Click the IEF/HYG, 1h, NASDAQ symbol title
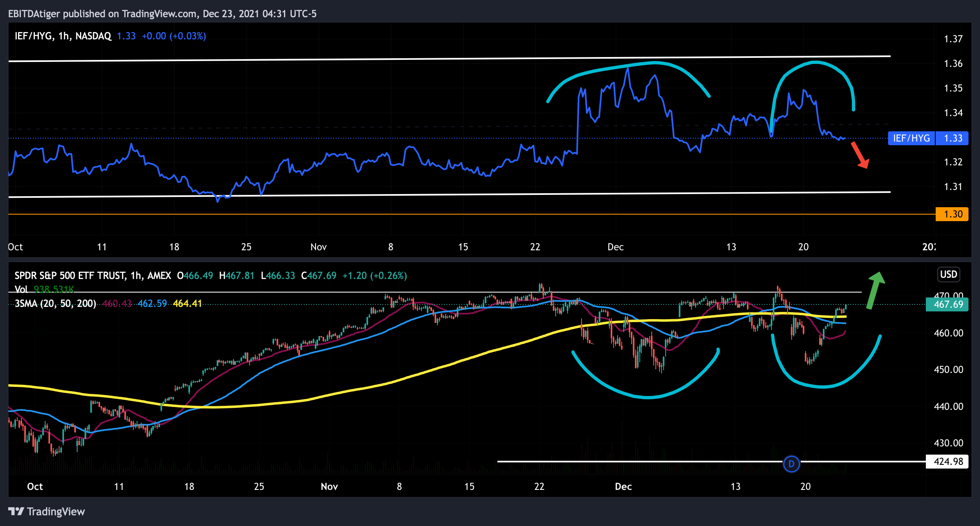 click(63, 36)
